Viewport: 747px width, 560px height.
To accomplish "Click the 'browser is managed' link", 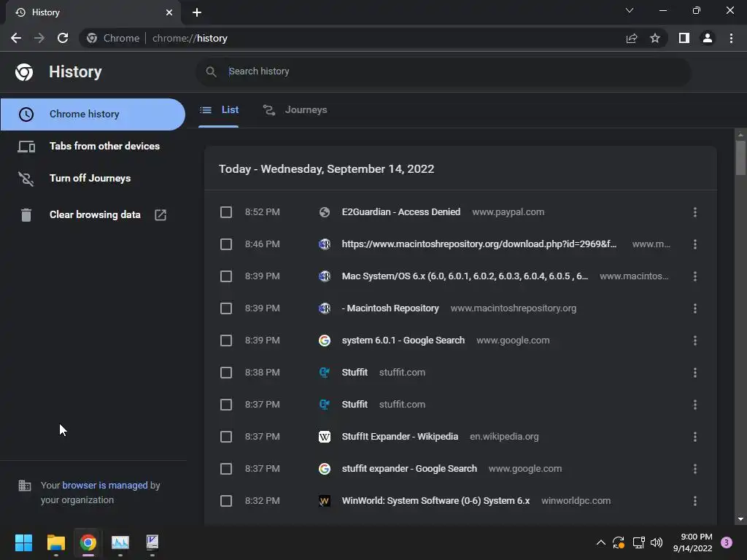I will [x=105, y=485].
